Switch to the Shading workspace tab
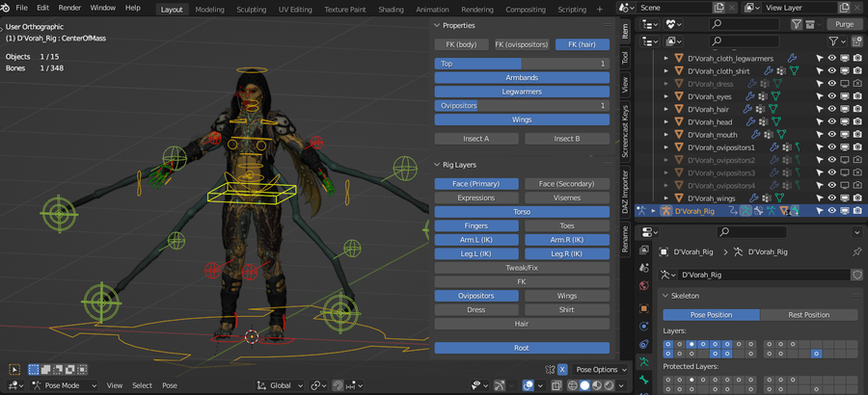Viewport: 868px width, 395px height. pos(391,10)
